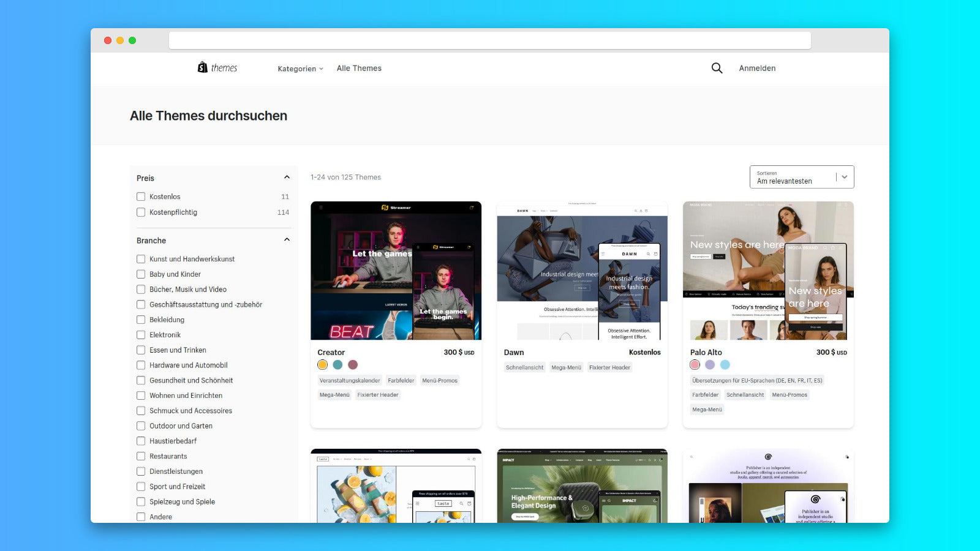Click the red window close dot
Image resolution: width=980 pixels, height=551 pixels.
(x=108, y=40)
